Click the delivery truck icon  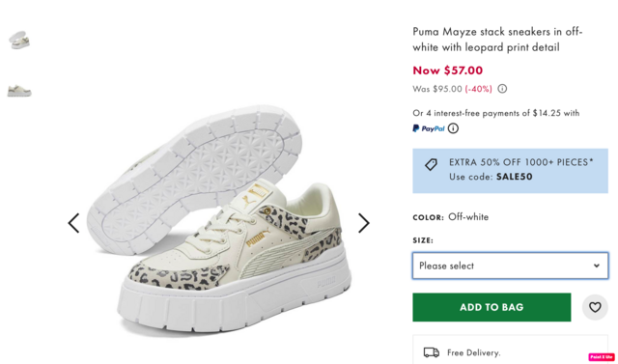coord(432,352)
